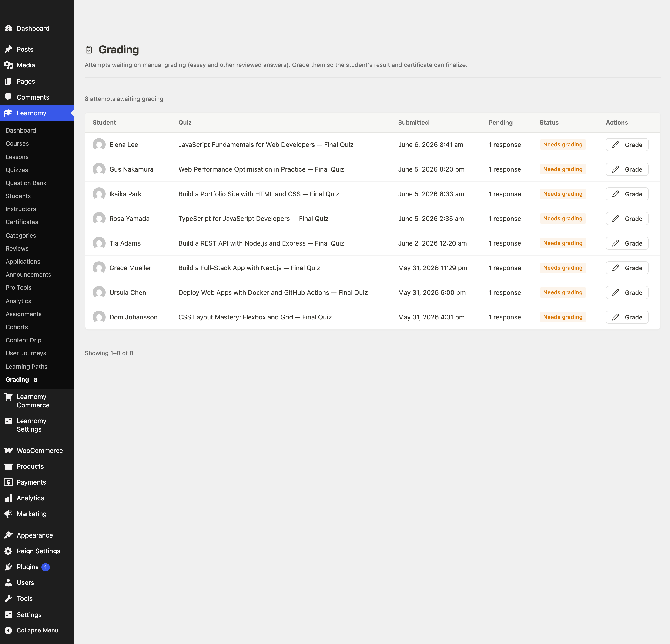This screenshot has height=644, width=670.
Task: Click Grade button for Grace Mueller
Action: tap(627, 268)
